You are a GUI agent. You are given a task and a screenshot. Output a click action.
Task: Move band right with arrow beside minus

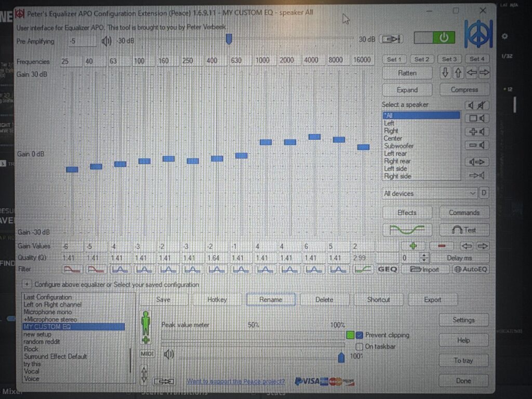tap(483, 246)
